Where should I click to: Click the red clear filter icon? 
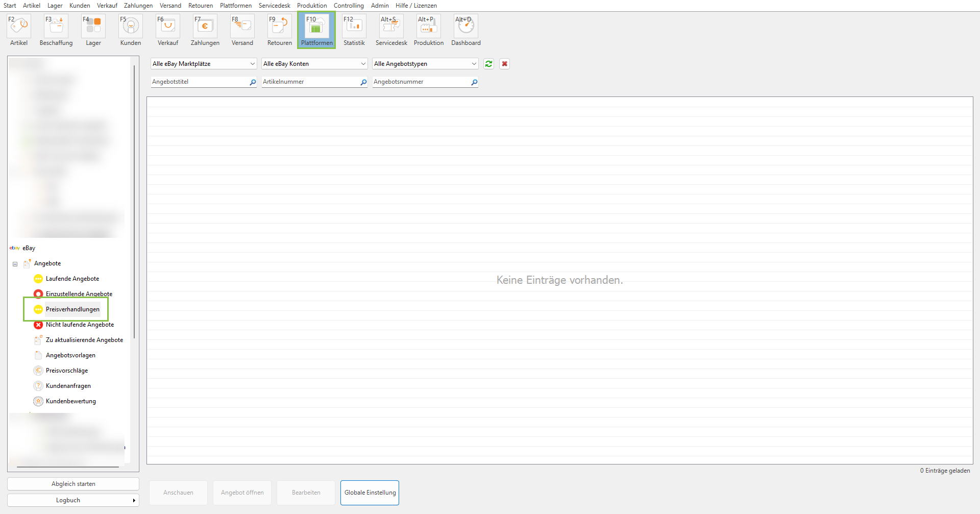click(504, 64)
